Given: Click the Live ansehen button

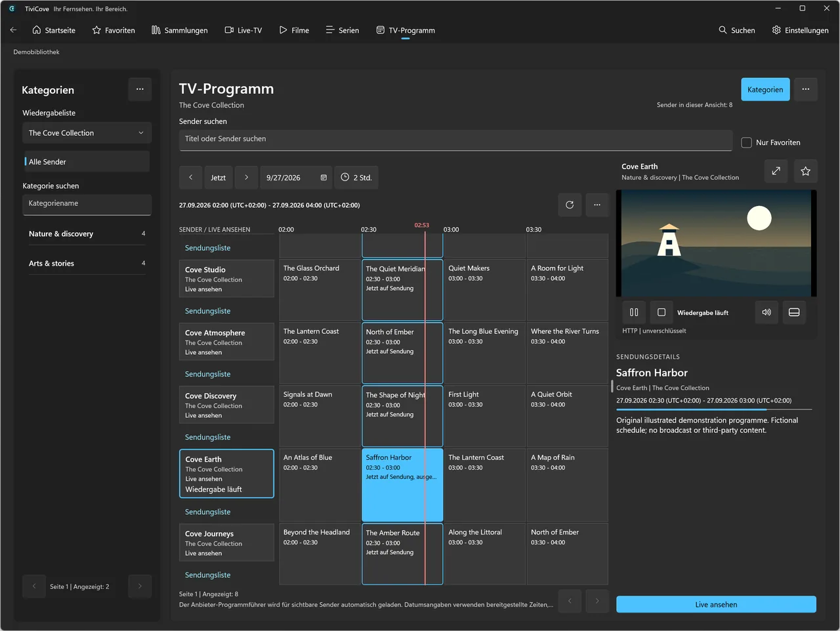Looking at the screenshot, I should click(716, 605).
